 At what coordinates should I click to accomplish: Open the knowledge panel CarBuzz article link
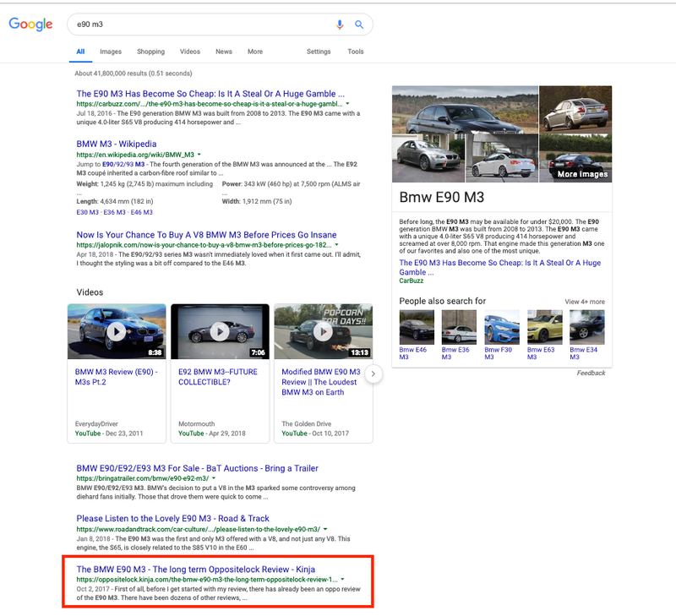click(x=499, y=267)
